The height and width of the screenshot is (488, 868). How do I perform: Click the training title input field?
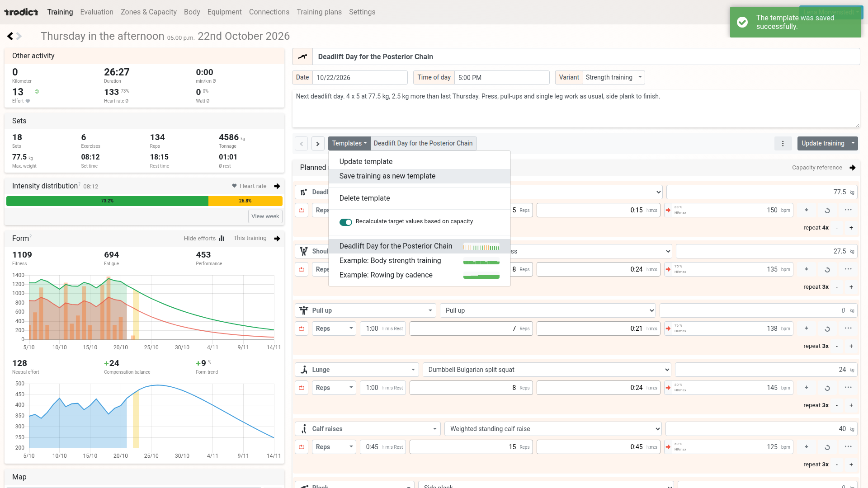586,57
